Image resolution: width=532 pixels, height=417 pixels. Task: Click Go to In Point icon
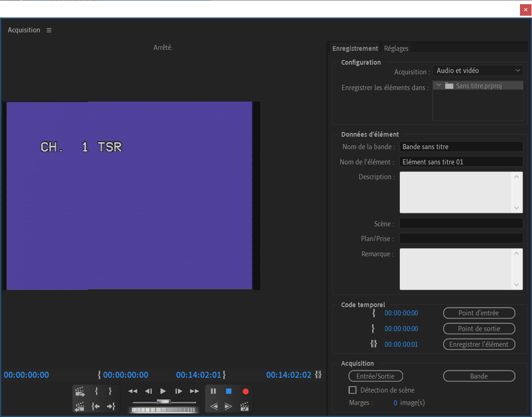point(96,406)
